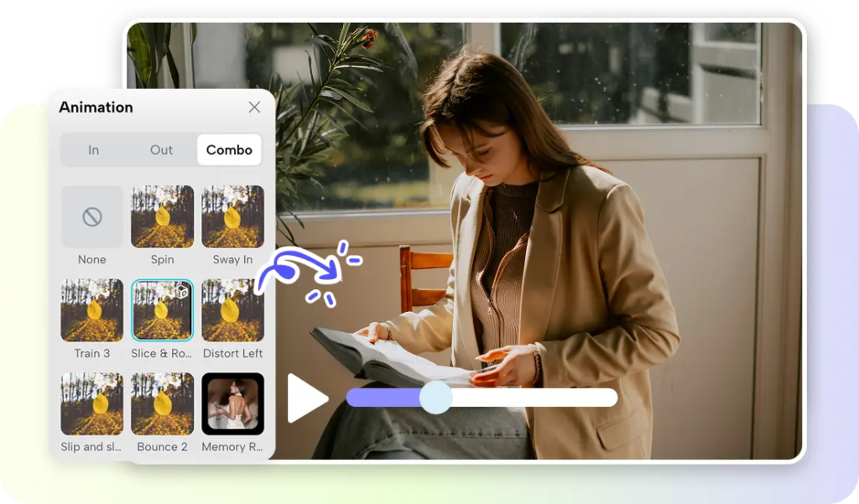The image size is (859, 504).
Task: Close the Animation panel
Action: click(254, 107)
